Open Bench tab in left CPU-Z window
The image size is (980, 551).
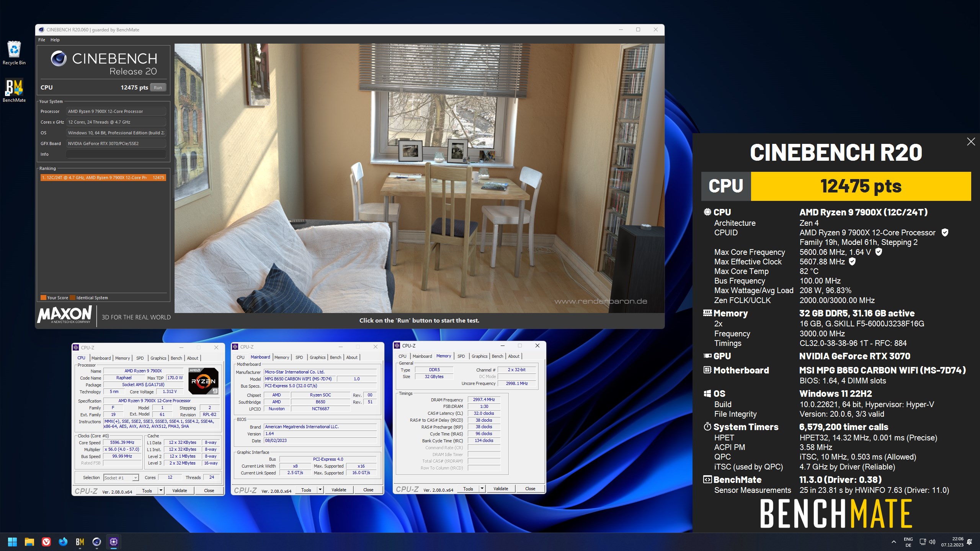point(176,358)
